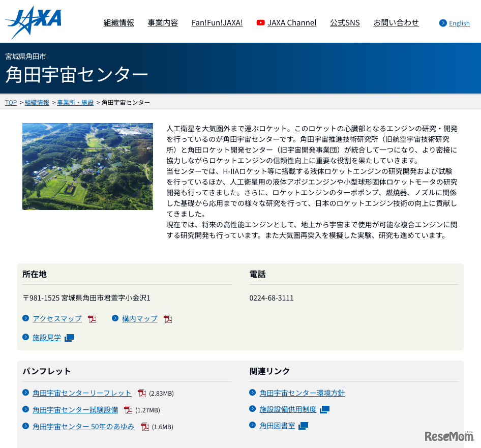
Task: Click the arrow bullet before 環境方針
Action: pyautogui.click(x=253, y=392)
